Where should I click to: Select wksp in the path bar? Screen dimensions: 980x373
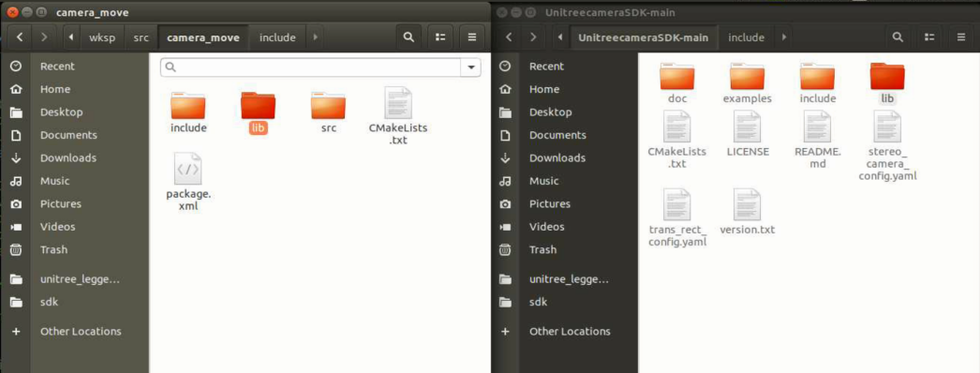pyautogui.click(x=102, y=37)
